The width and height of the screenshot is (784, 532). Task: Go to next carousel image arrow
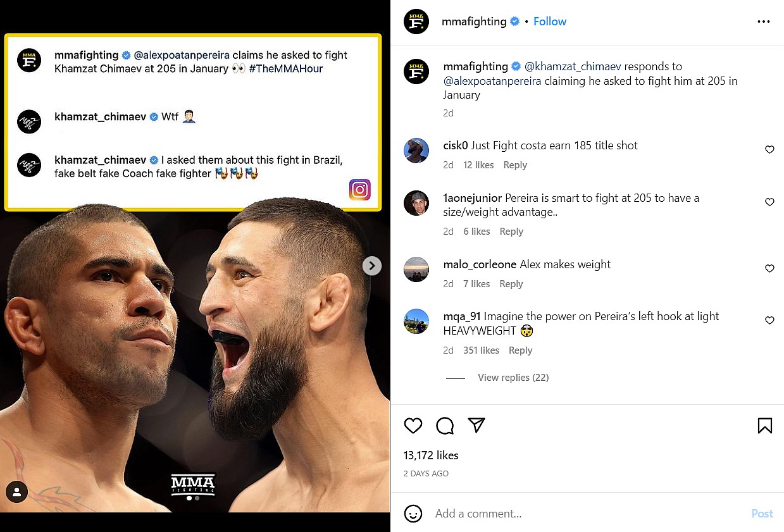[x=372, y=266]
